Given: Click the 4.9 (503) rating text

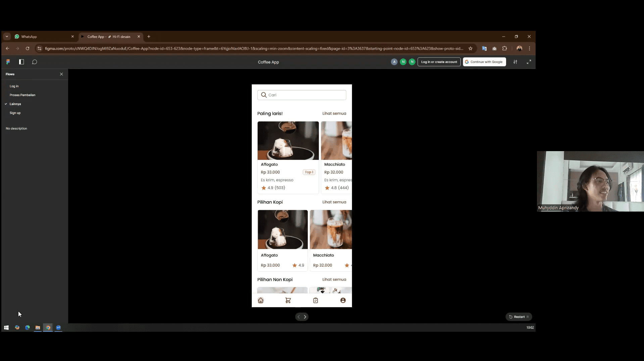Looking at the screenshot, I should [x=276, y=188].
